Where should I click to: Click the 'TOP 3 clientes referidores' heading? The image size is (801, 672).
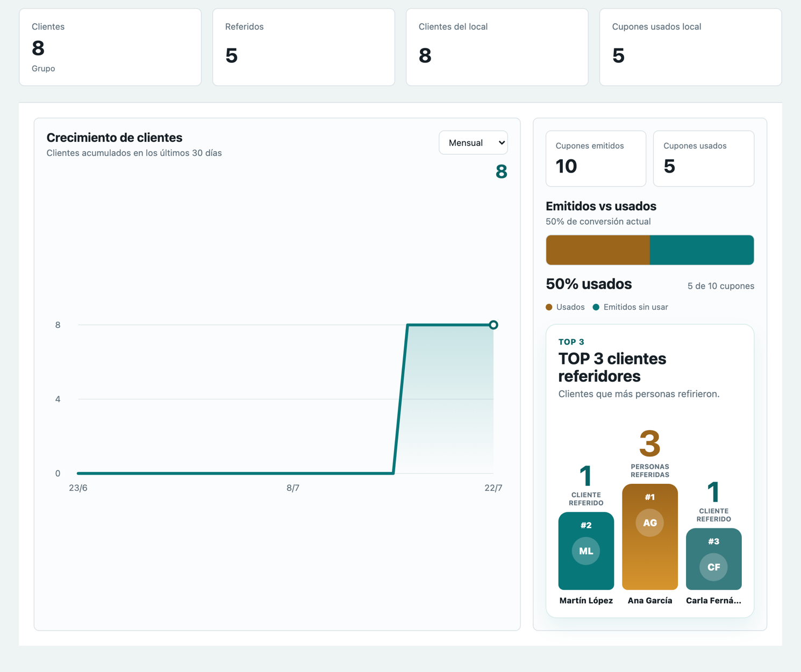[x=612, y=367]
